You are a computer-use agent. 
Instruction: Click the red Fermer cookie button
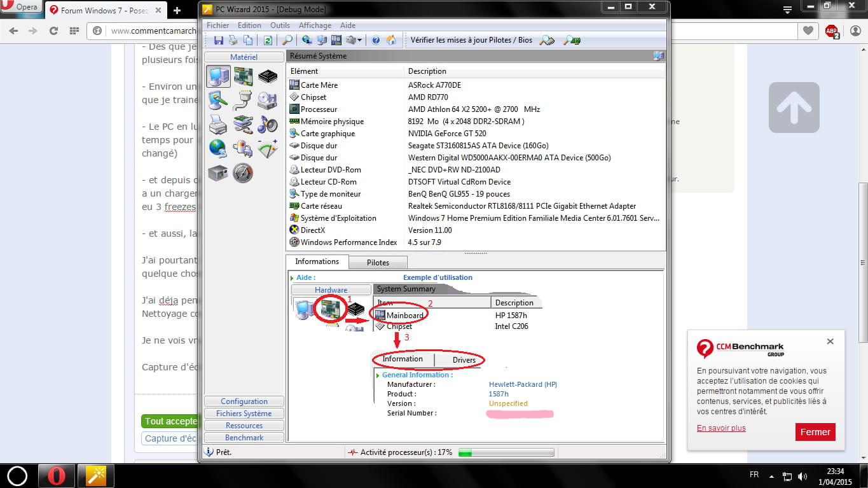pyautogui.click(x=815, y=432)
